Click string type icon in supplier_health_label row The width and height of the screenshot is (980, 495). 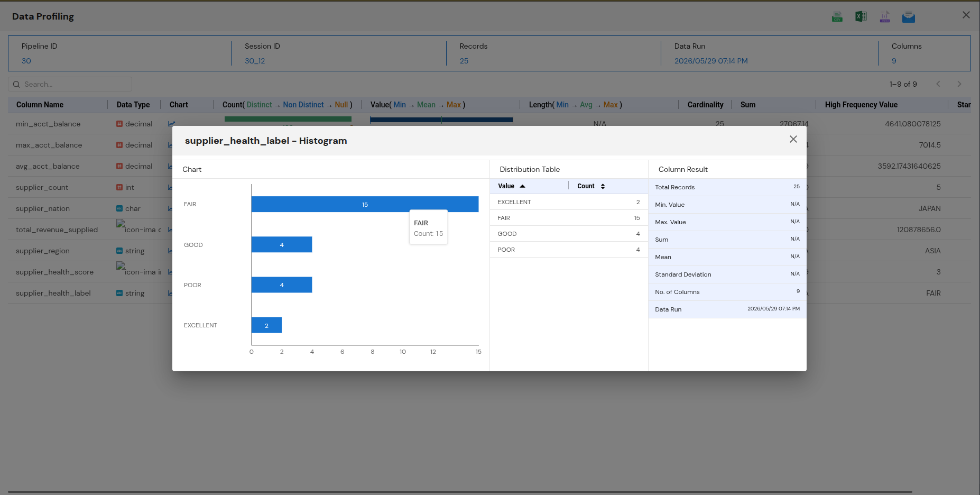coord(119,293)
